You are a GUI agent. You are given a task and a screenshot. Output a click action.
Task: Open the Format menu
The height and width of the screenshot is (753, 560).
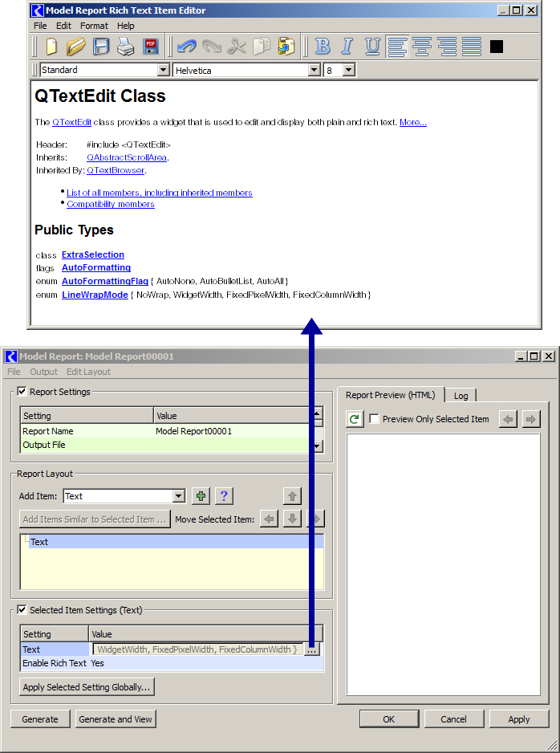click(94, 26)
